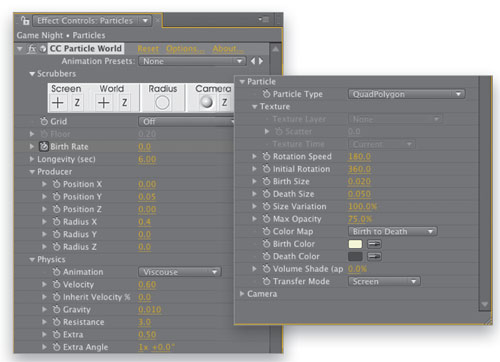500x362 pixels.
Task: Click the Camera sphere scrubber
Action: point(206,102)
